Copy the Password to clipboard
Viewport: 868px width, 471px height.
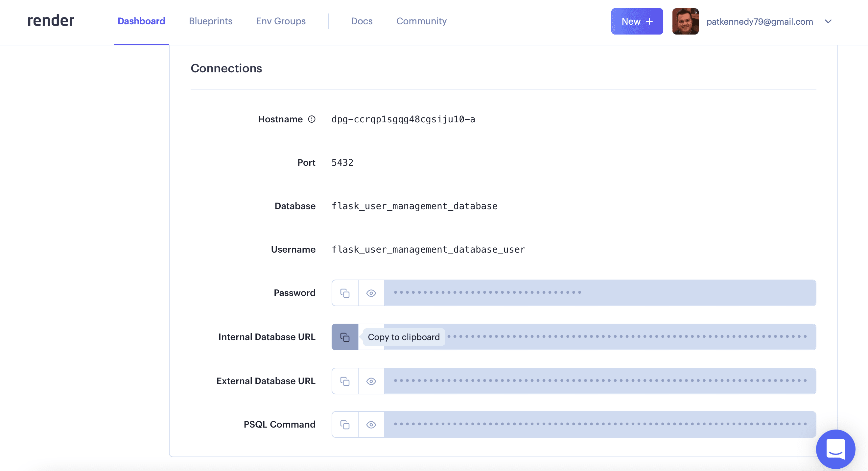[x=344, y=293]
